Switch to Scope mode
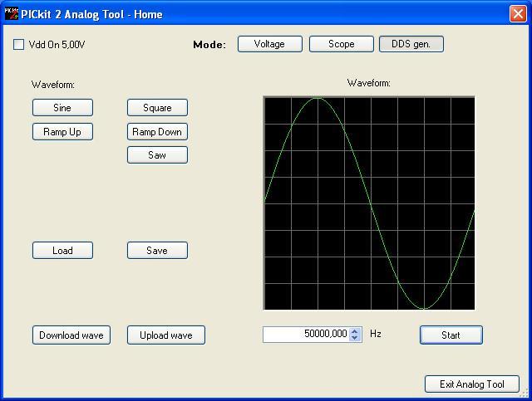Image resolution: width=532 pixels, height=401 pixels. point(342,44)
